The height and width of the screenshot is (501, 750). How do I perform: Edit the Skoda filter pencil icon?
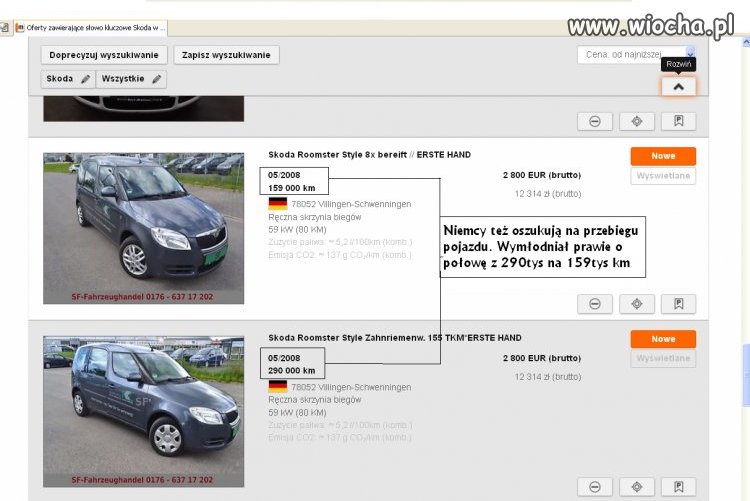pos(85,79)
